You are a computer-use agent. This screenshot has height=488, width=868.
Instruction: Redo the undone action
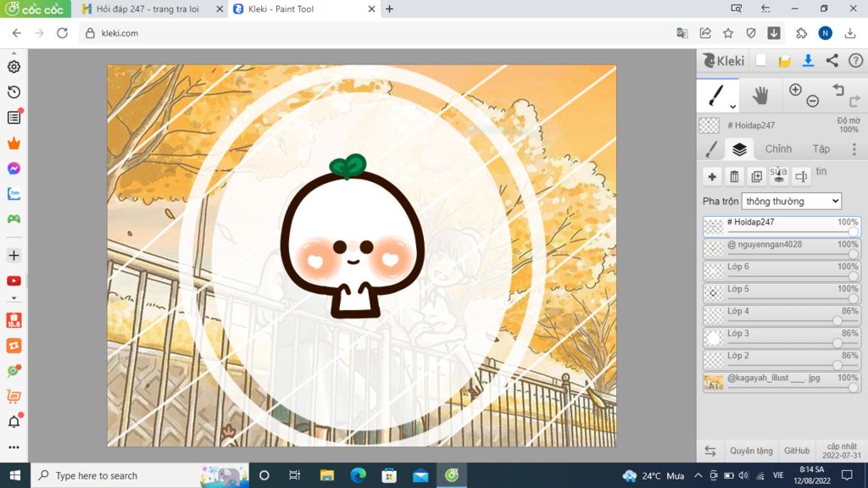click(x=854, y=101)
